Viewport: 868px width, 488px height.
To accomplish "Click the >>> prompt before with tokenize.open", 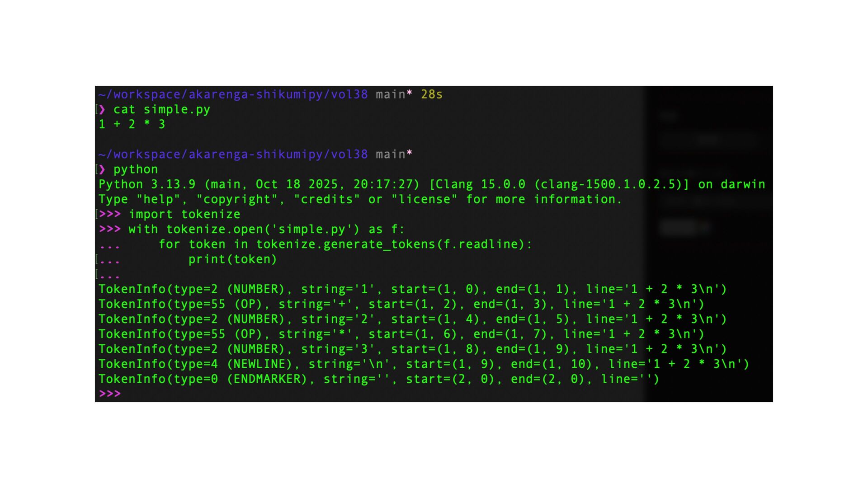I will pos(110,229).
